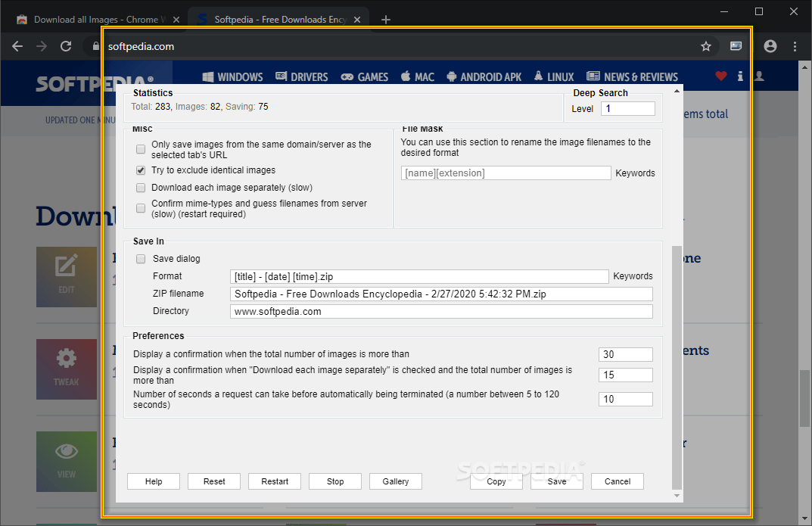Open the EDIT category tile
812x526 pixels.
point(67,276)
